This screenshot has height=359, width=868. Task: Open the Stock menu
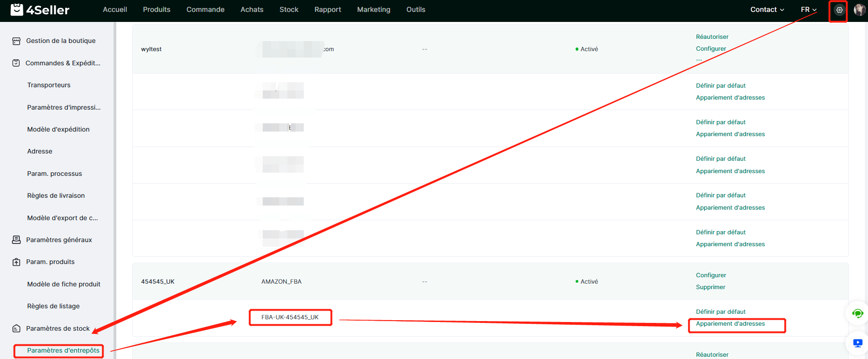[289, 10]
